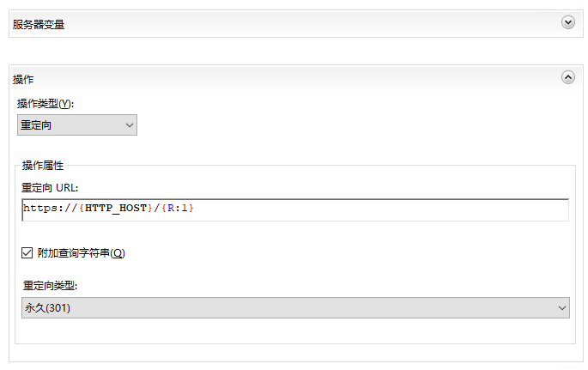Click the 永久(301) selected value text

tap(47, 307)
